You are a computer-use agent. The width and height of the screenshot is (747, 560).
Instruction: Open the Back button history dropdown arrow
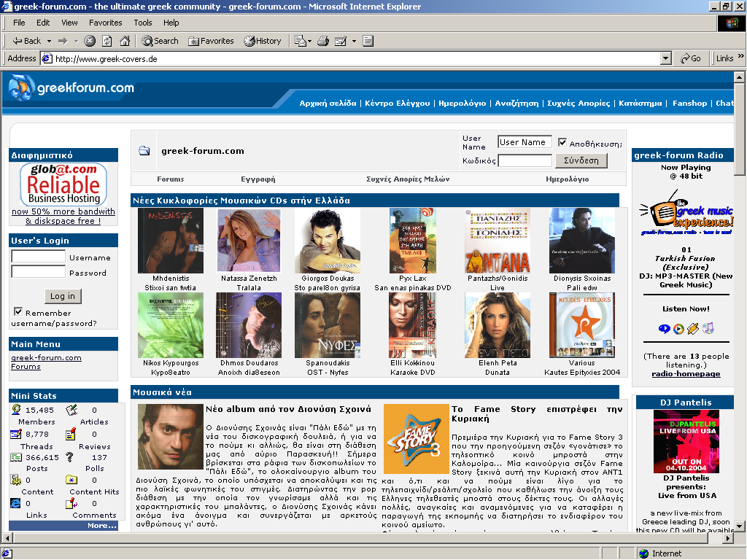click(49, 42)
